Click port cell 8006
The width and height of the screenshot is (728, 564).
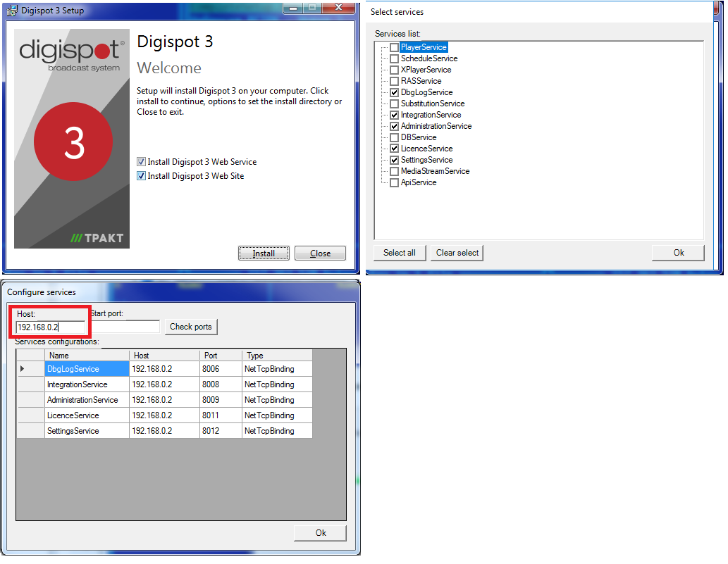[221, 369]
